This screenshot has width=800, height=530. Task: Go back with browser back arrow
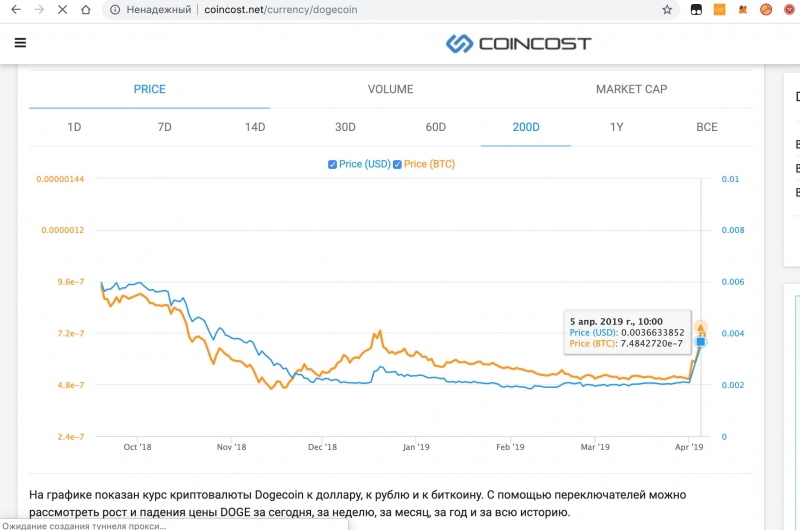(x=16, y=10)
